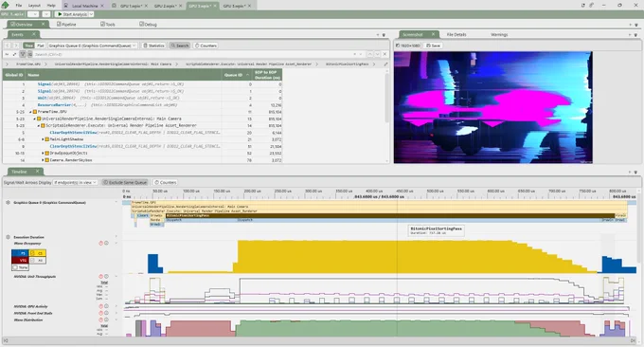Jump to previous search result arrow
The height and width of the screenshot is (347, 644).
pos(369,54)
